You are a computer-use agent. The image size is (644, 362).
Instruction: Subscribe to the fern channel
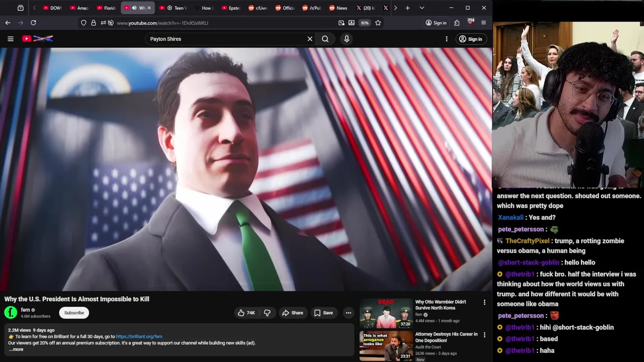[74, 313]
